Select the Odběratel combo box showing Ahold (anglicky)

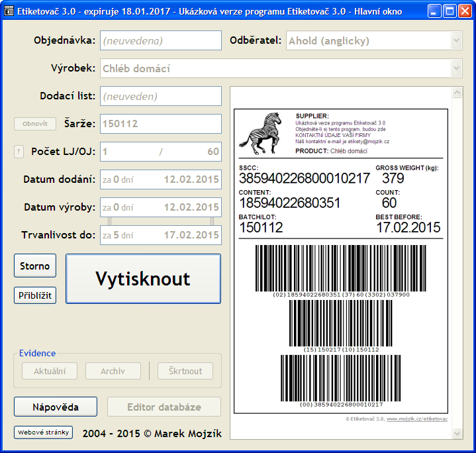[374, 40]
